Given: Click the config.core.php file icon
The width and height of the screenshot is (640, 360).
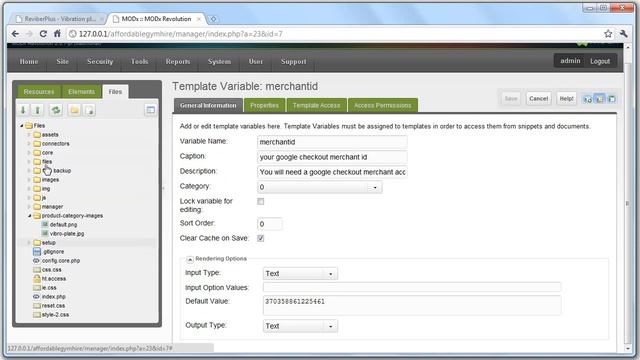Looking at the screenshot, I should pos(36,260).
